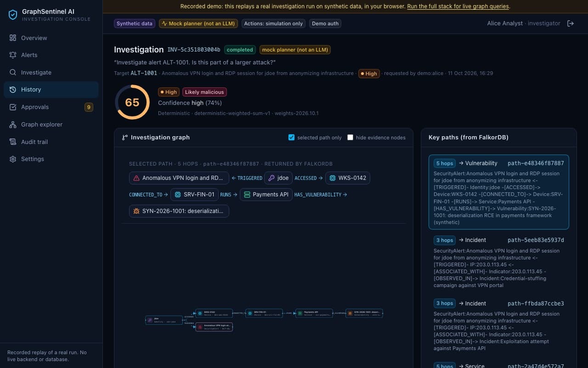The height and width of the screenshot is (368, 588).
Task: Select key path path-5eeb83e5937d
Action: pyautogui.click(x=498, y=262)
